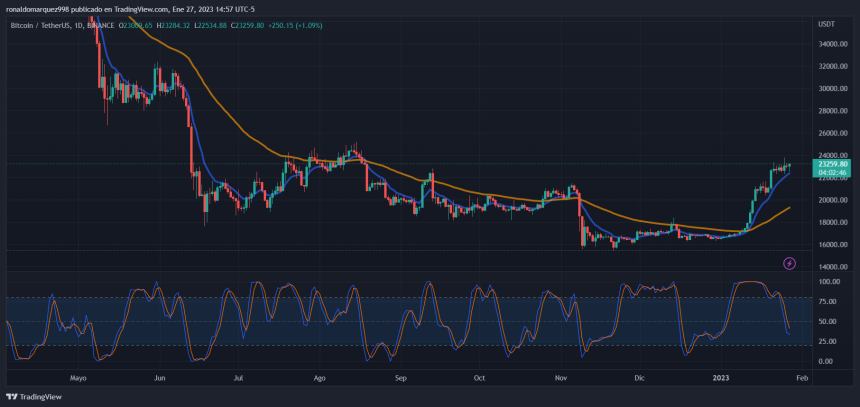Click the Ago label on time axis
The image size is (860, 407).
(319, 380)
